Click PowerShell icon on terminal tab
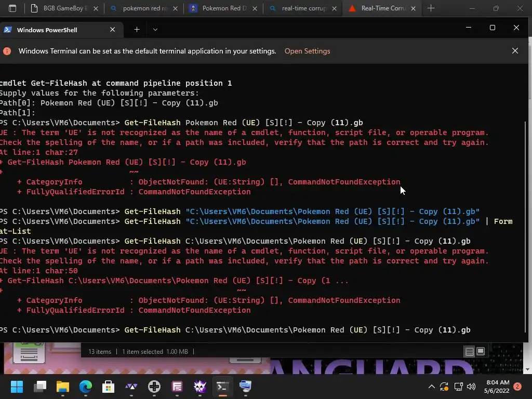 7,30
